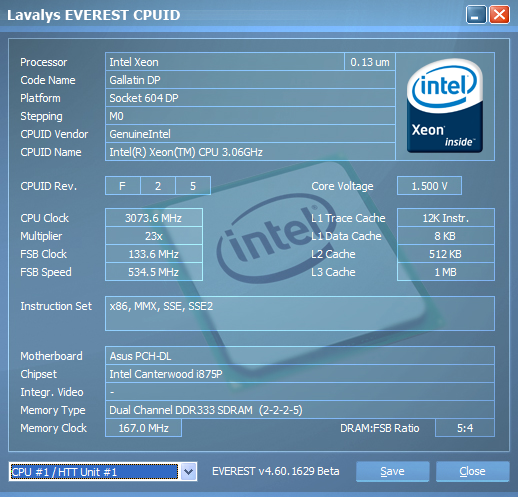Click the Instruction Set label

coord(56,306)
